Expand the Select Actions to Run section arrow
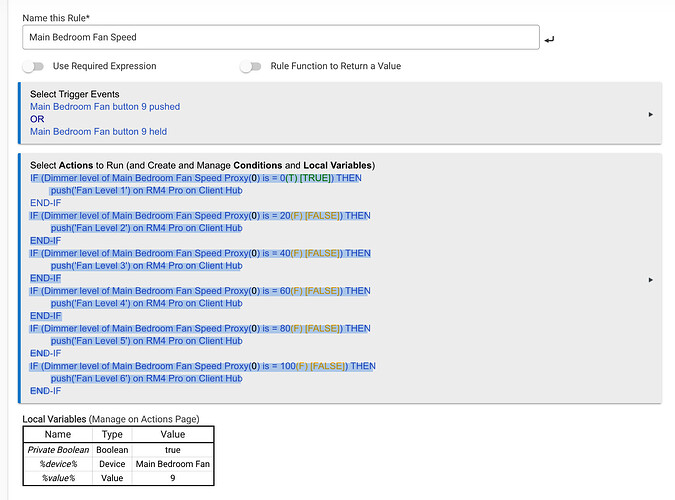The image size is (675, 500). 650,280
